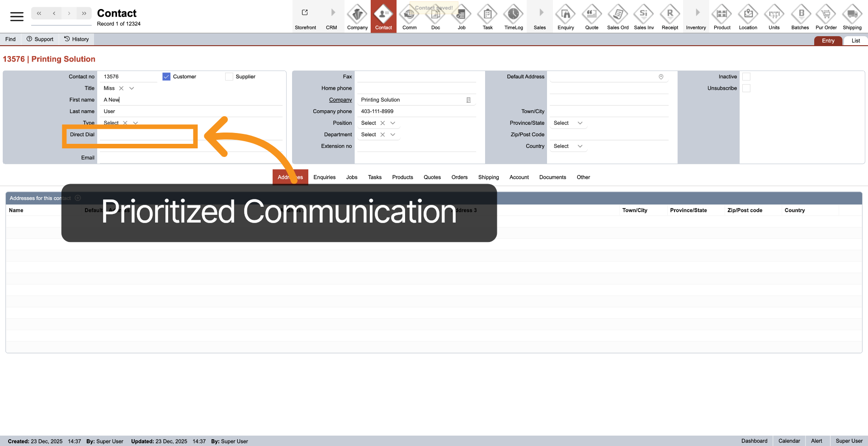Uncheck the Customer checkbox
This screenshot has height=446, width=868.
(166, 77)
